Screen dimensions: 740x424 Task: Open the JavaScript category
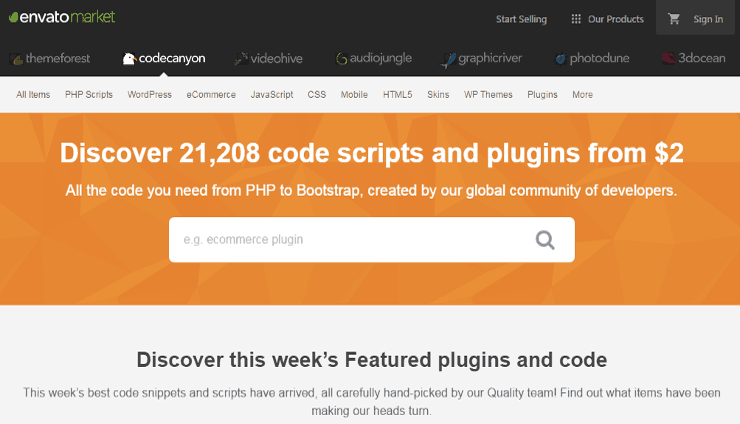272,94
